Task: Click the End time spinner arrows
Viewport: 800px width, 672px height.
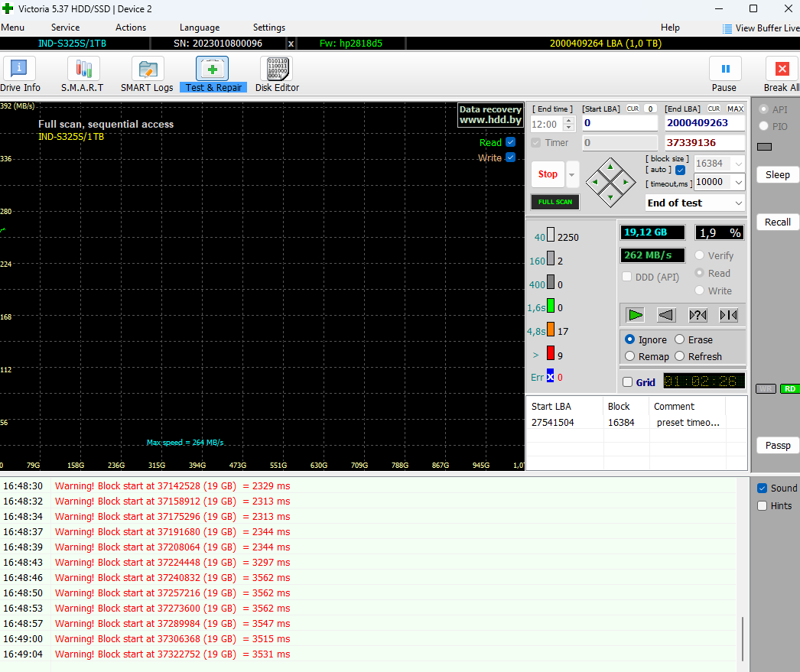Action: coord(568,124)
